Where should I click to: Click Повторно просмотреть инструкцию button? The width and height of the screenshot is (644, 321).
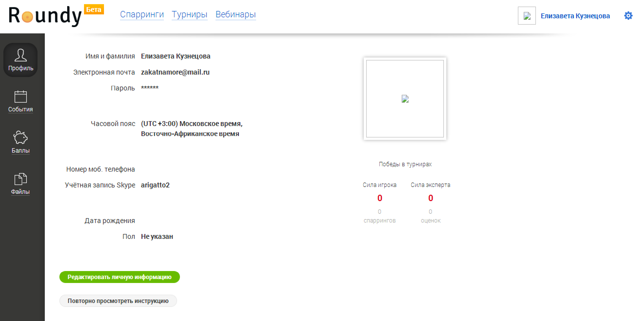tap(118, 301)
